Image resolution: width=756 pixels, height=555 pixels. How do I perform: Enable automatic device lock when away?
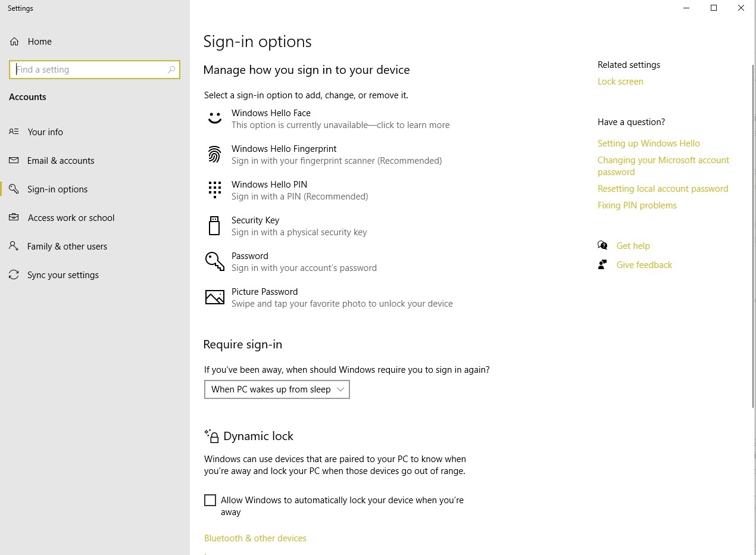[x=210, y=500]
